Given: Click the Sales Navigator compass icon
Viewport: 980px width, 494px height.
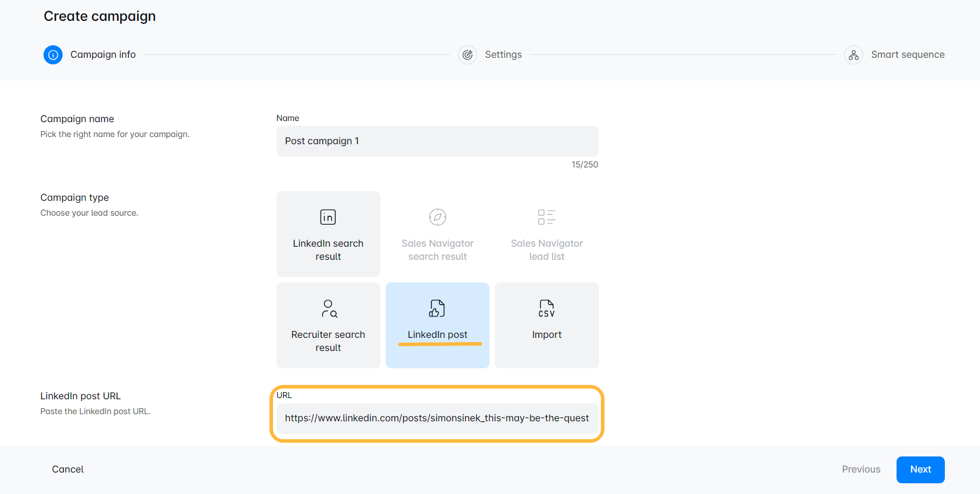Looking at the screenshot, I should coord(438,217).
